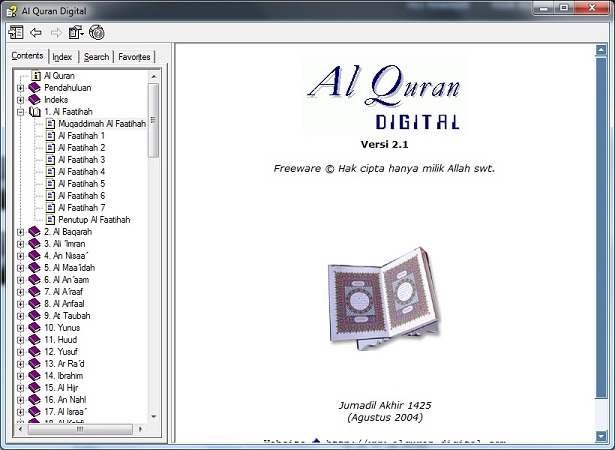The width and height of the screenshot is (615, 450).
Task: Click the page icon of Al Faatihah 1
Action: tap(50, 136)
